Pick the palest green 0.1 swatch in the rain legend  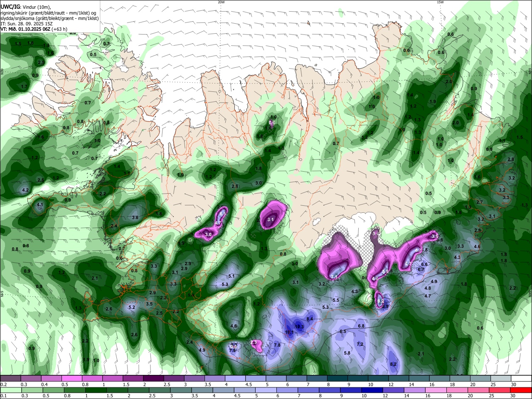[x=10, y=390]
